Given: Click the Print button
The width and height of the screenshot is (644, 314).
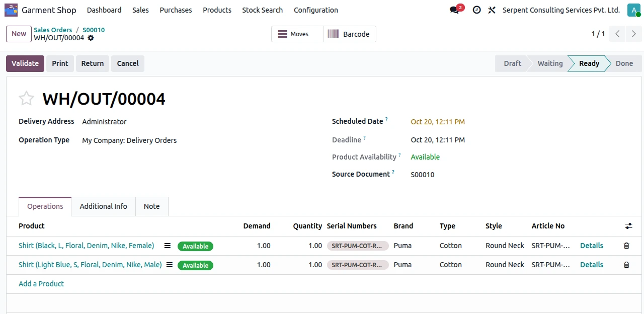Looking at the screenshot, I should click(x=60, y=63).
